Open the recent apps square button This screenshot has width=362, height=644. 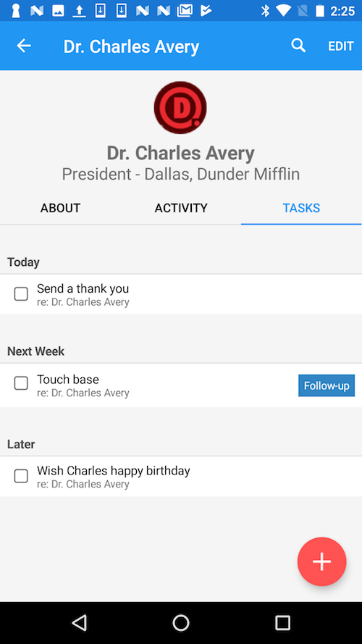tap(282, 623)
